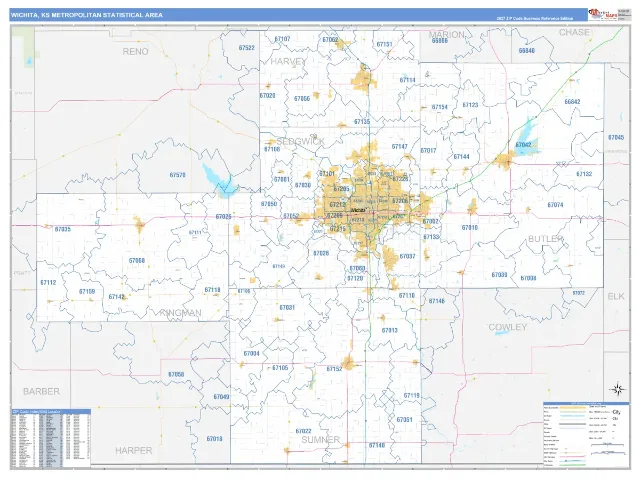This screenshot has width=640, height=480.
Task: Click ZIP code label 67152
Action: click(334, 369)
